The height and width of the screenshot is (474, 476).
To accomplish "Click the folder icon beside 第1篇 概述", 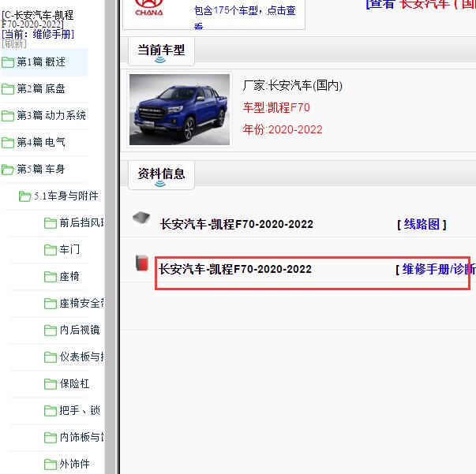I will (x=8, y=62).
